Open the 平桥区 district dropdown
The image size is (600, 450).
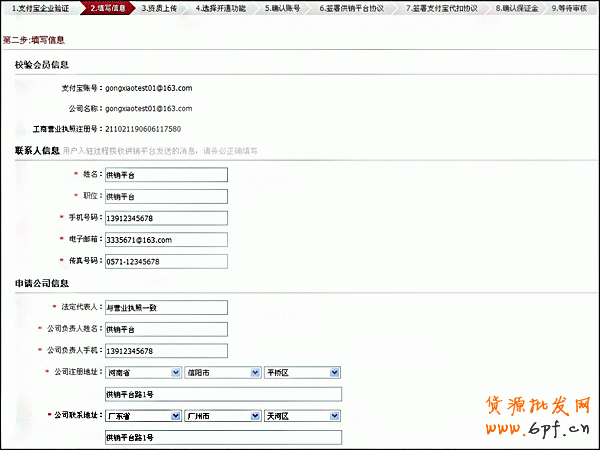point(303,372)
